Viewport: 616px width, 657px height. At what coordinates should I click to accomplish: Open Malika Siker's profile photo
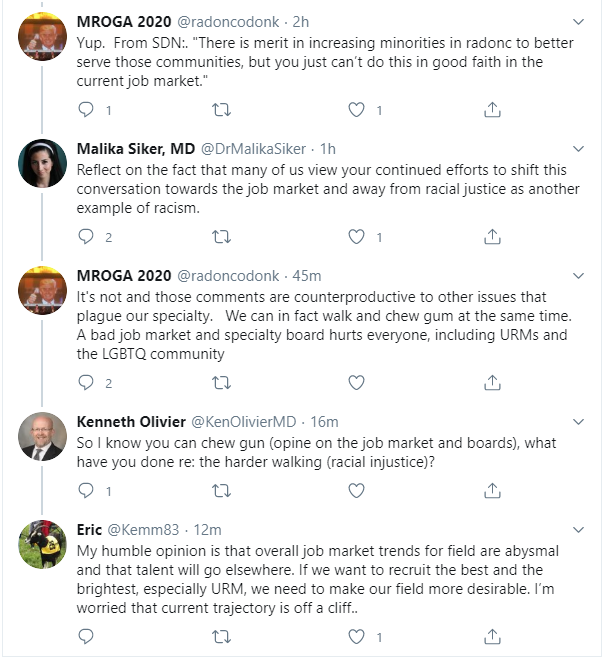pyautogui.click(x=43, y=164)
